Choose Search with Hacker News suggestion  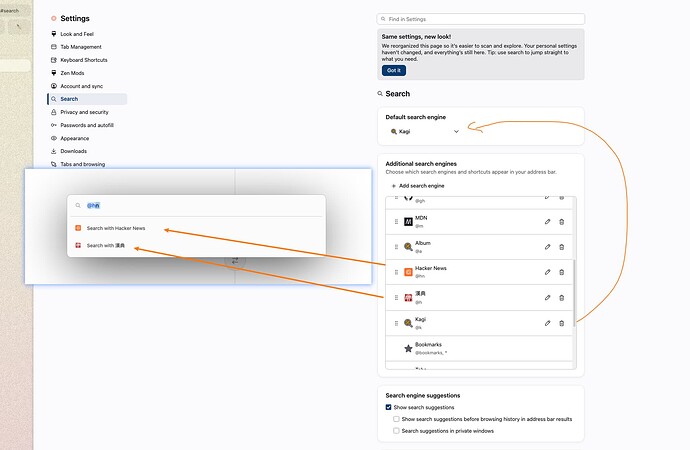point(197,228)
